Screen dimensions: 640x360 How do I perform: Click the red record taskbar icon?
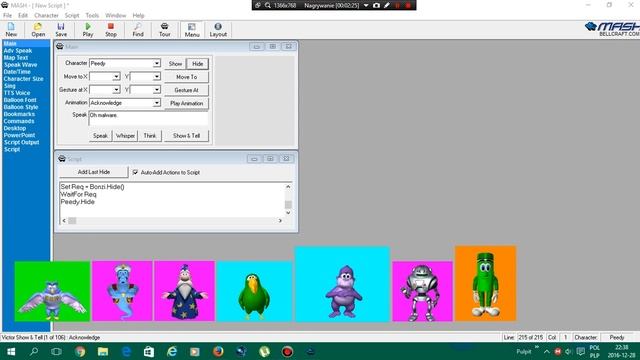pyautogui.click(x=287, y=351)
